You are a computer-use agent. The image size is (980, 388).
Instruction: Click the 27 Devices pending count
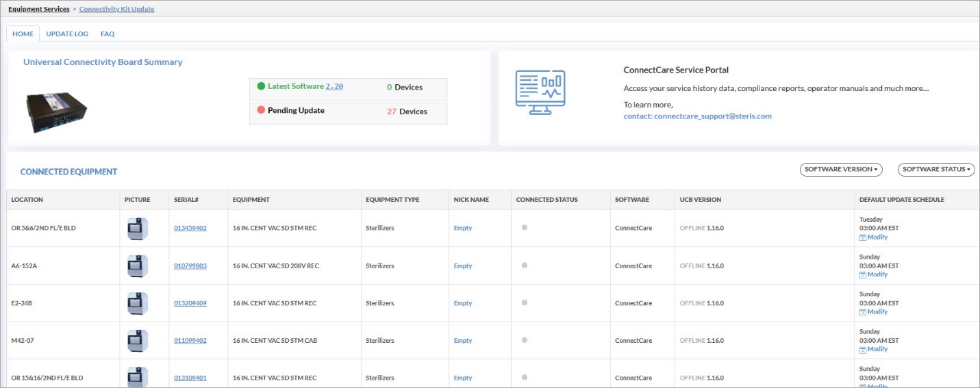coord(407,111)
